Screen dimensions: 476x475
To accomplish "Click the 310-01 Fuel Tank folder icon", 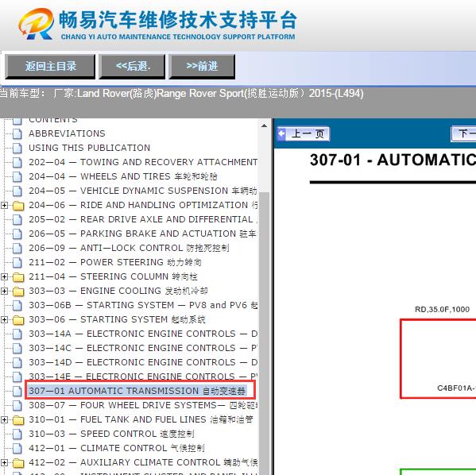I will click(x=18, y=419).
